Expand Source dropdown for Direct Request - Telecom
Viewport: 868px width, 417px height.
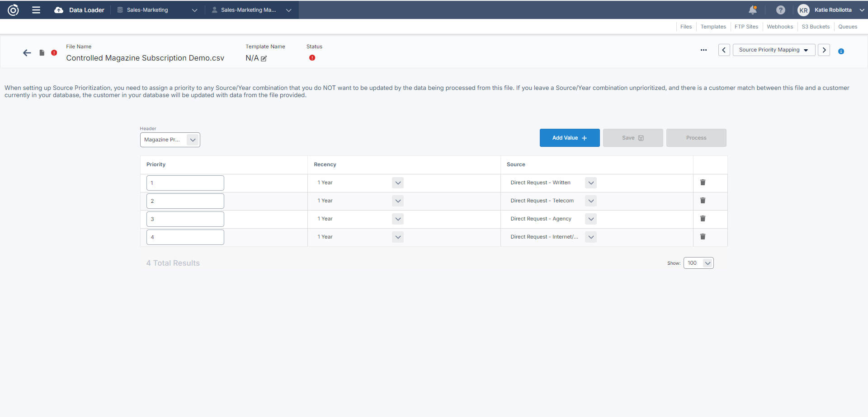[x=590, y=201]
